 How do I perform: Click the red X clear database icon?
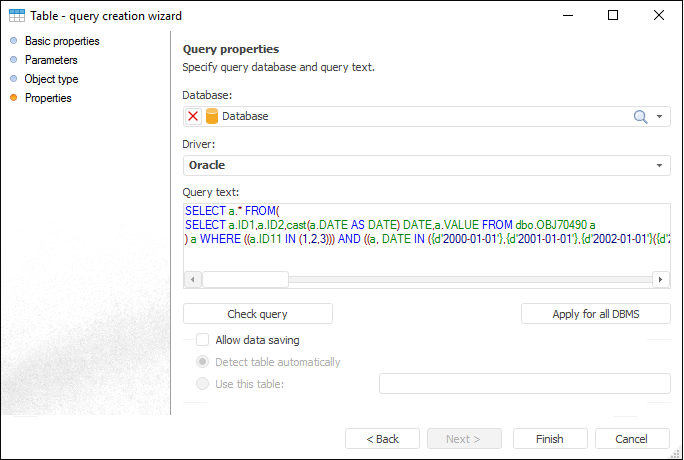pos(193,116)
